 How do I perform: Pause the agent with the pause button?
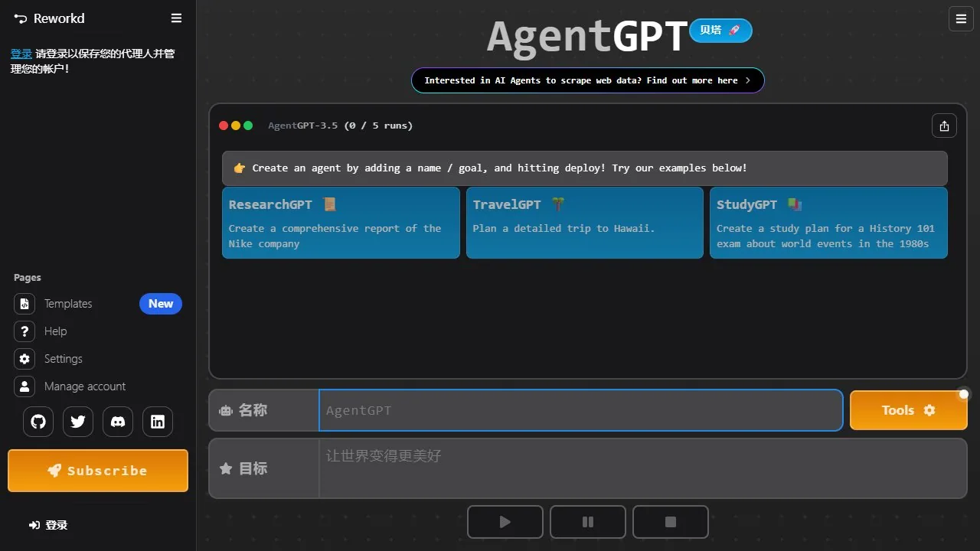coord(588,522)
